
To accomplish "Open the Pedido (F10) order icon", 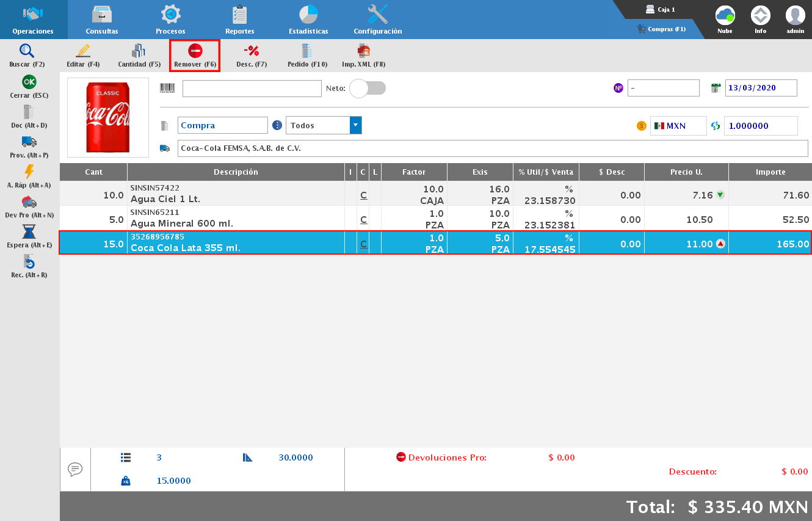I will [307, 55].
